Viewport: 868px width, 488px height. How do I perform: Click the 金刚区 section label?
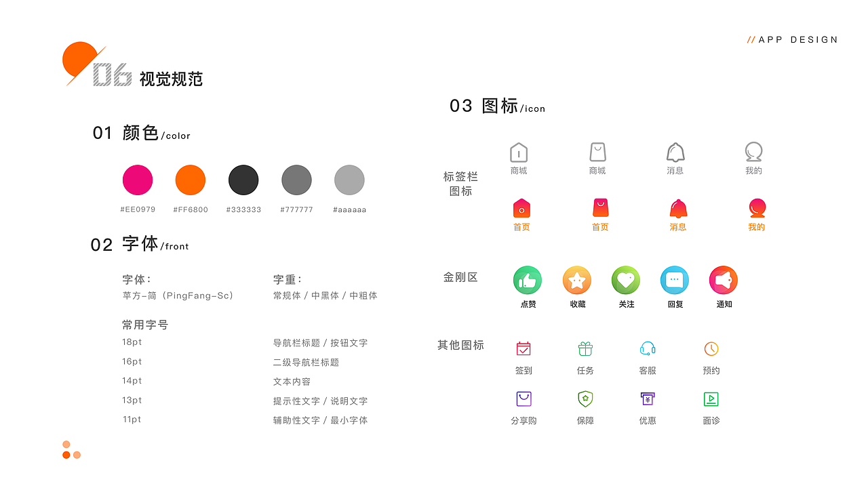[x=460, y=277]
